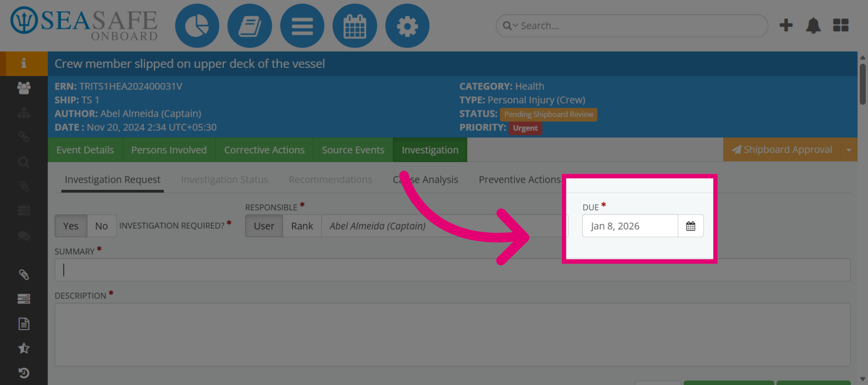
Task: Select the orange info icon in sidebar
Action: coord(24,63)
